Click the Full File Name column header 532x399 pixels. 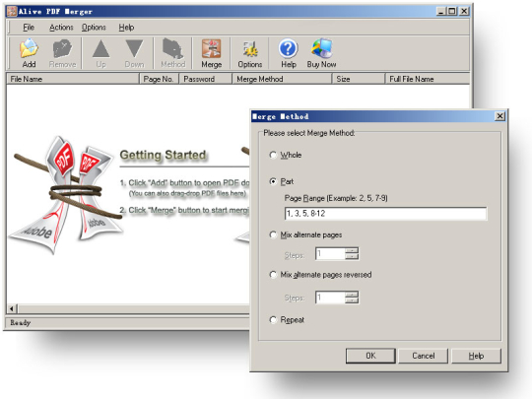pos(428,79)
